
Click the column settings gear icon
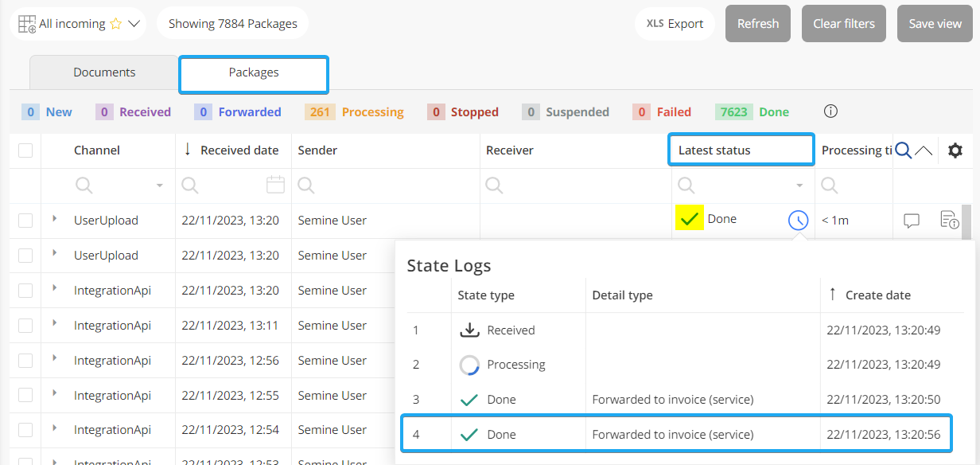click(x=955, y=150)
